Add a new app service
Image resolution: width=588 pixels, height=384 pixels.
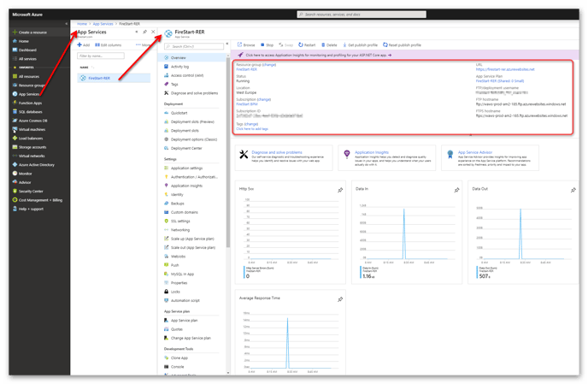coord(83,45)
